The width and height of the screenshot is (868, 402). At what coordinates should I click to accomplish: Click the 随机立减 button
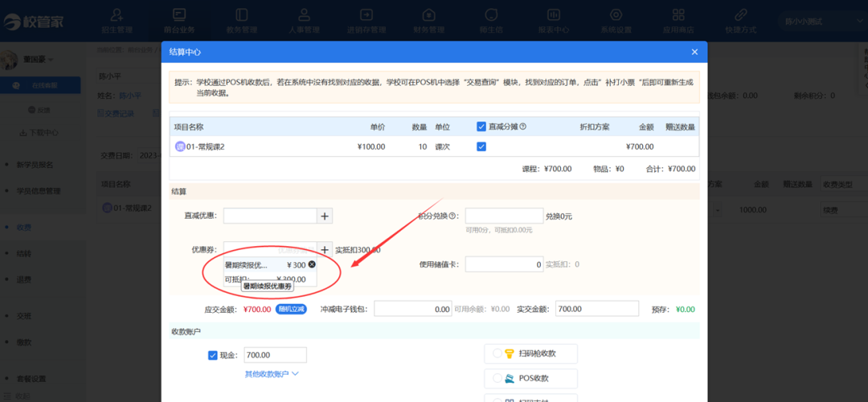[291, 309]
